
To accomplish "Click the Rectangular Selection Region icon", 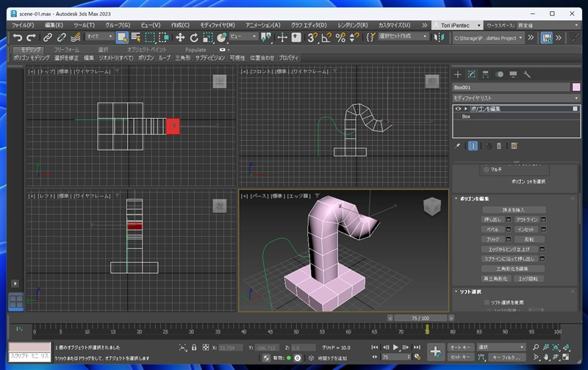I will 150,37.
